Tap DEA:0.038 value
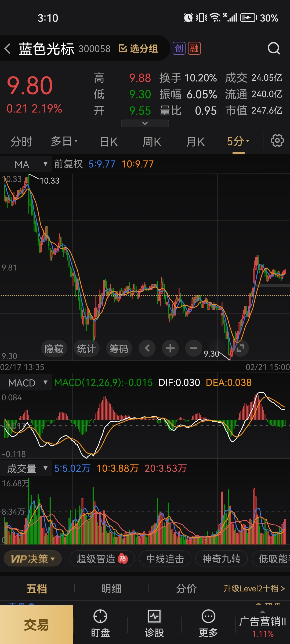The height and width of the screenshot is (644, 290). click(x=229, y=382)
